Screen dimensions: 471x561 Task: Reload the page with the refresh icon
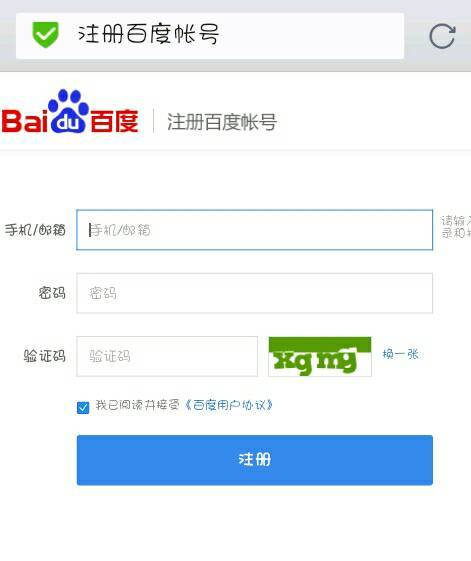click(442, 36)
